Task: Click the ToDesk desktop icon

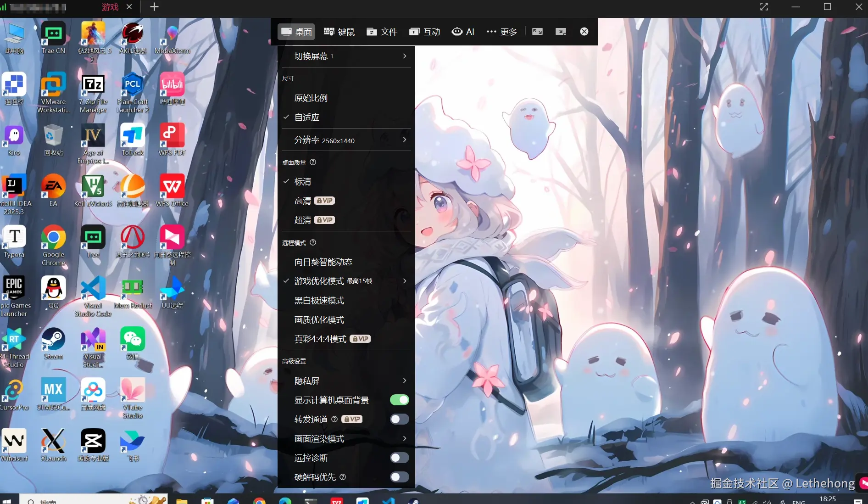Action: (x=133, y=140)
